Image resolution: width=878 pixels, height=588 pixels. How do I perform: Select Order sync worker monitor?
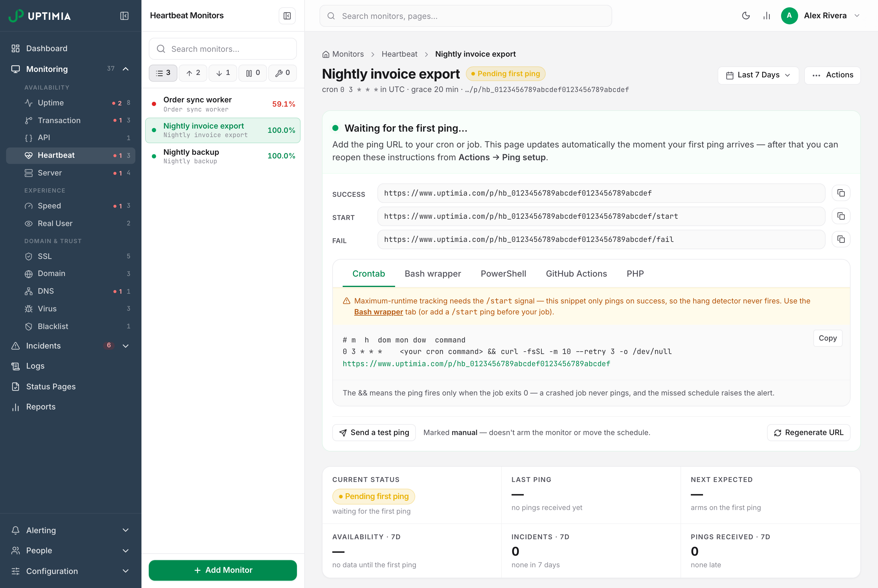coord(223,104)
